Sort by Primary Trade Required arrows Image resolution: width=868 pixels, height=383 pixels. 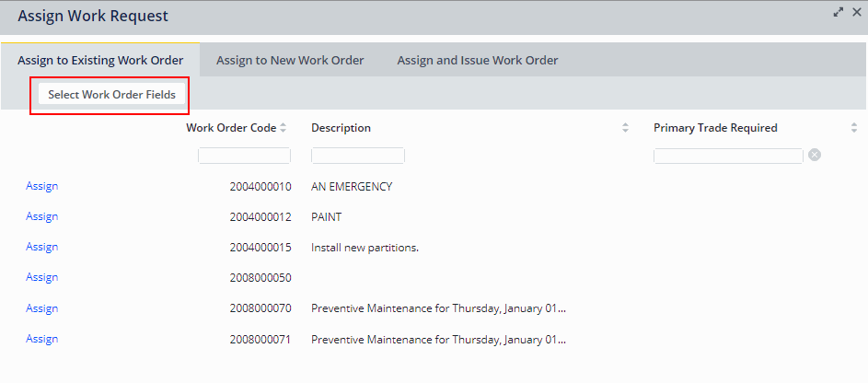coord(853,128)
